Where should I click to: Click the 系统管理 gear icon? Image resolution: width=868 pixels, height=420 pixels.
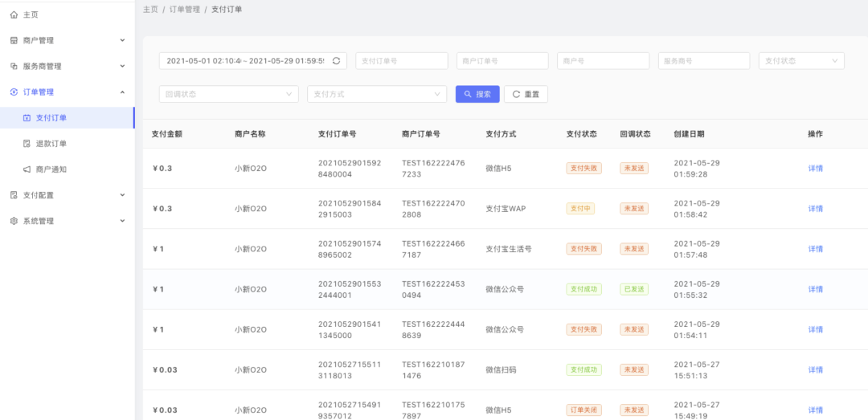coord(14,221)
